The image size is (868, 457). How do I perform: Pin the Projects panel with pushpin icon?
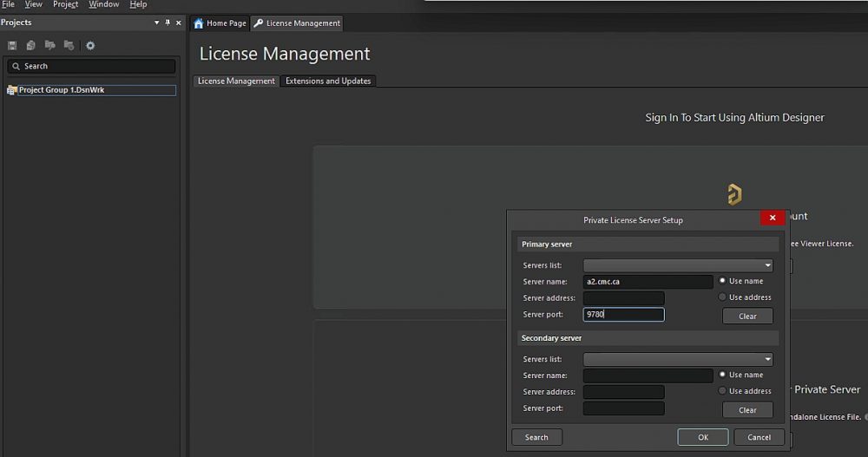[x=168, y=23]
